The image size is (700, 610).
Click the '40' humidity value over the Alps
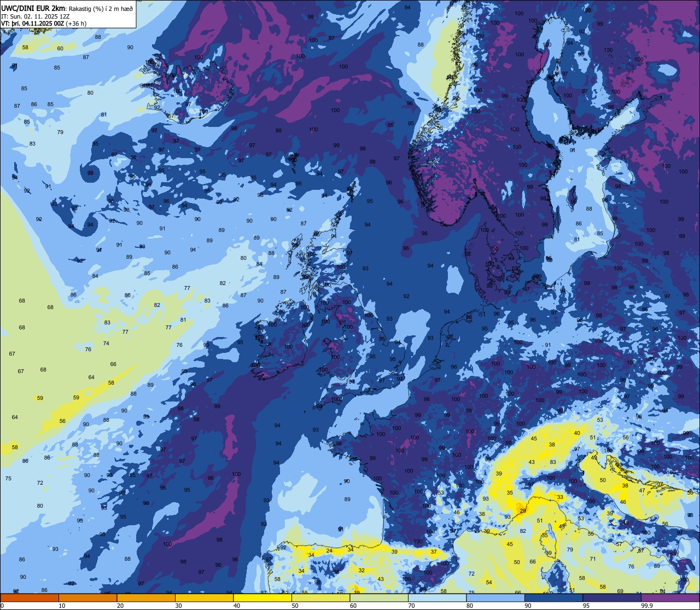[x=576, y=433]
